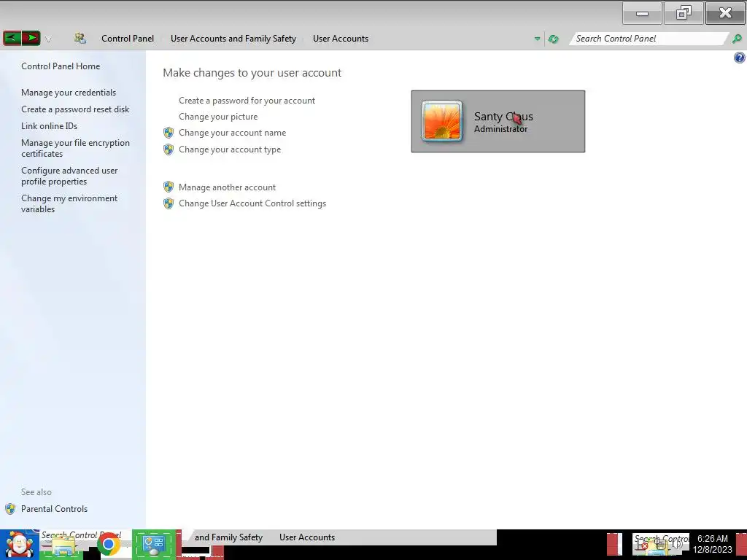This screenshot has height=560, width=747.
Task: Open the Santa Start button
Action: click(19, 545)
